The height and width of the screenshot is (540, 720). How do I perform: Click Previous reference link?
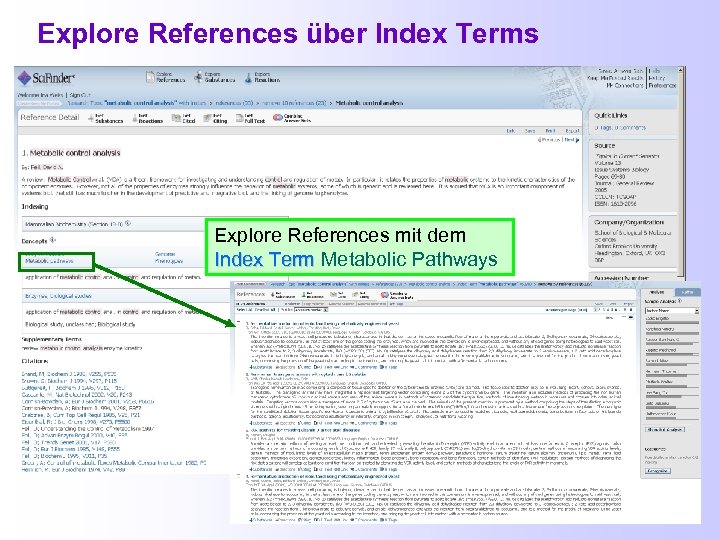click(549, 140)
